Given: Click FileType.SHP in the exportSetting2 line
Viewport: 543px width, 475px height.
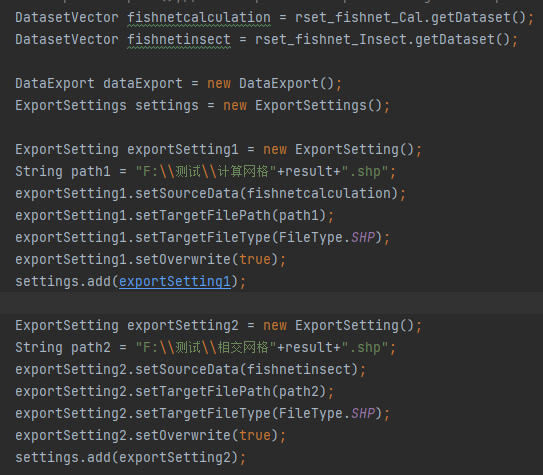Looking at the screenshot, I should (327, 413).
